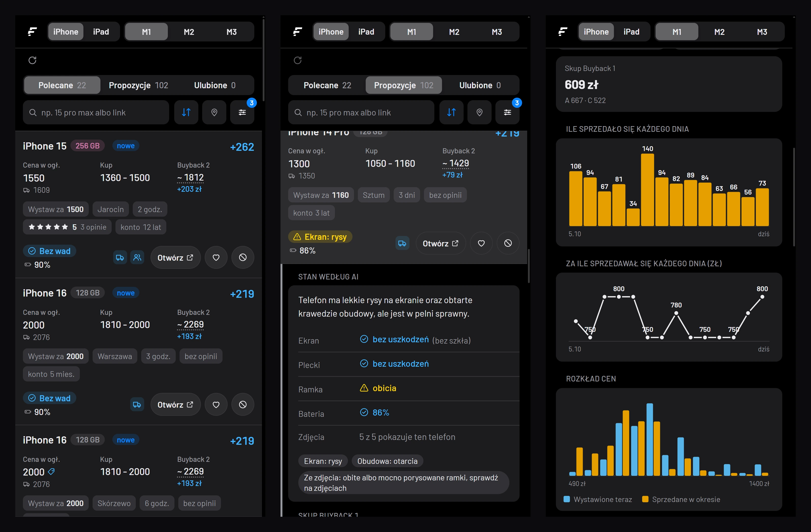Screen dimensions: 811x532
Task: Open Ulubione 0 tab in left panel
Action: [215, 85]
